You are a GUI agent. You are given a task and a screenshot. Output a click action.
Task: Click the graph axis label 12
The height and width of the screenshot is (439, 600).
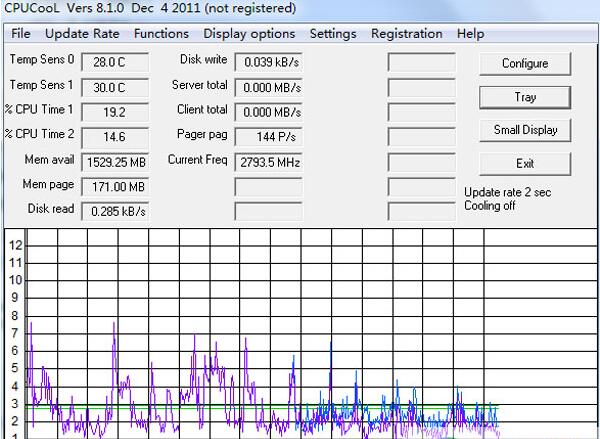click(x=16, y=245)
